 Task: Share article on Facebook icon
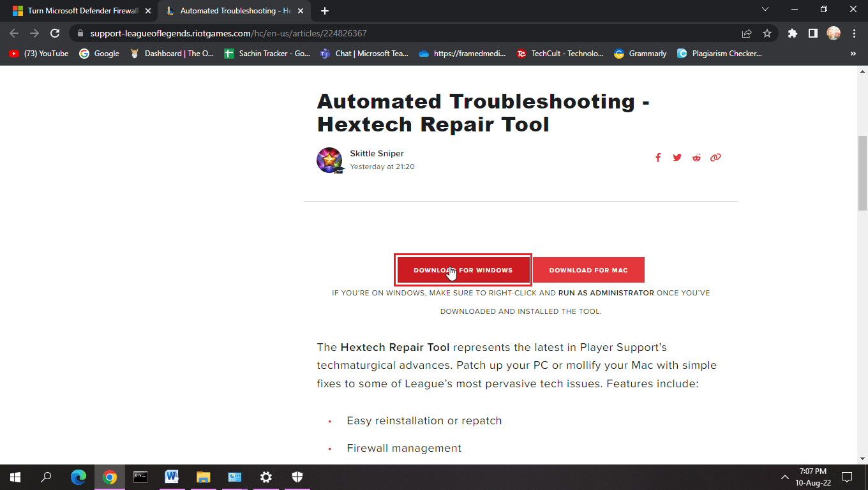pyautogui.click(x=658, y=158)
